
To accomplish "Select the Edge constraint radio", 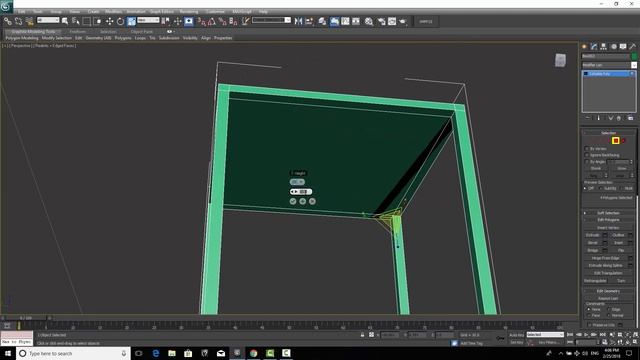I will pos(609,309).
